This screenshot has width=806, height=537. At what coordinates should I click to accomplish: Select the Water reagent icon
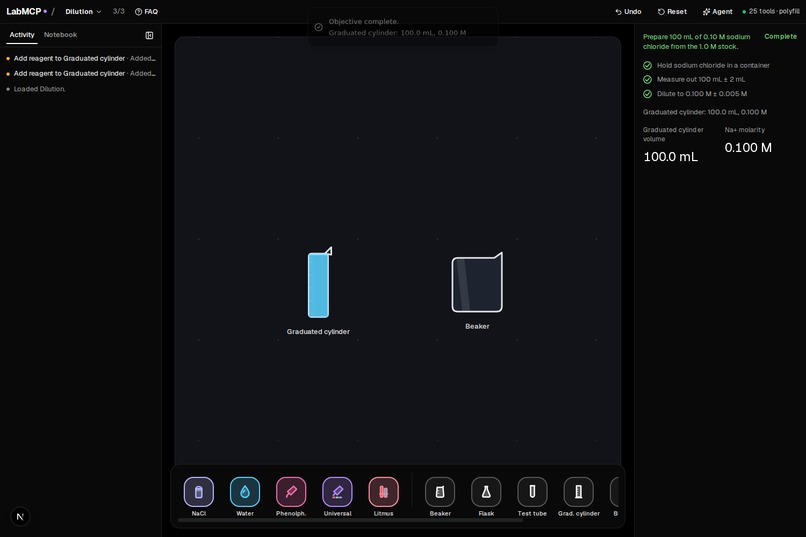(245, 492)
